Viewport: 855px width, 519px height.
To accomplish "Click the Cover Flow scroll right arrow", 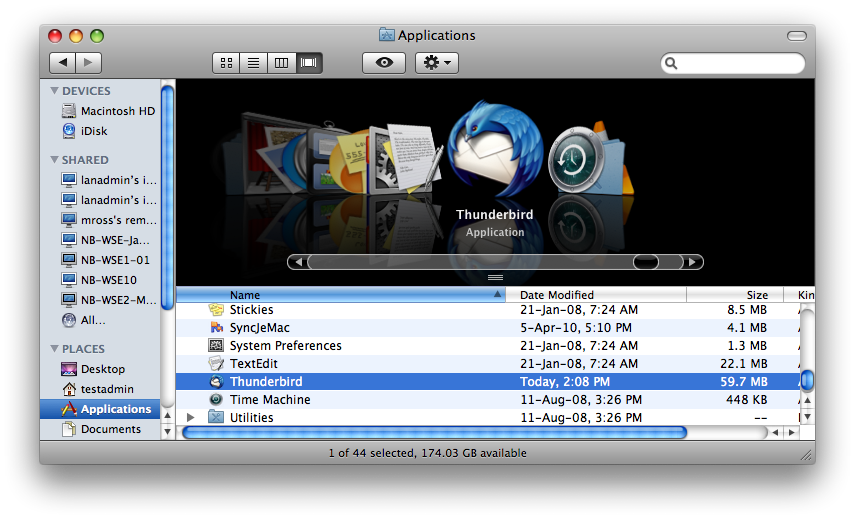I will (x=693, y=262).
